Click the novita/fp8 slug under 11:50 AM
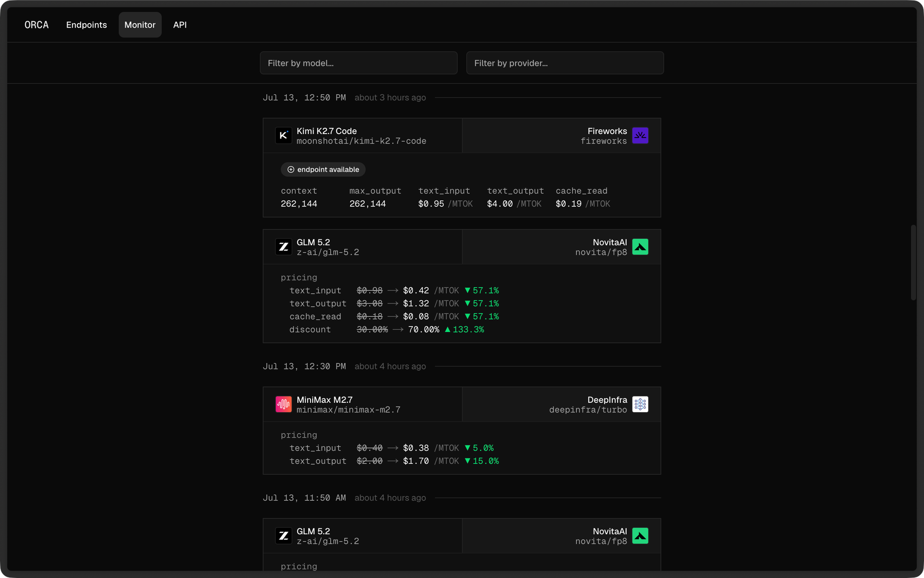Image resolution: width=924 pixels, height=578 pixels. point(601,541)
